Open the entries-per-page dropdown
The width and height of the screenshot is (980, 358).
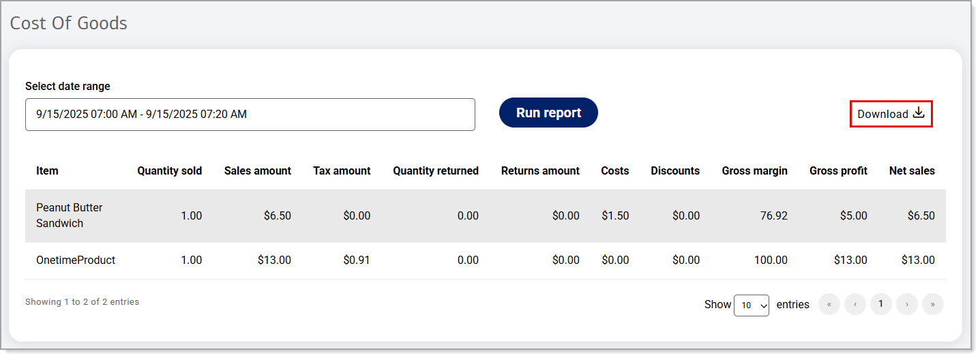click(x=751, y=305)
